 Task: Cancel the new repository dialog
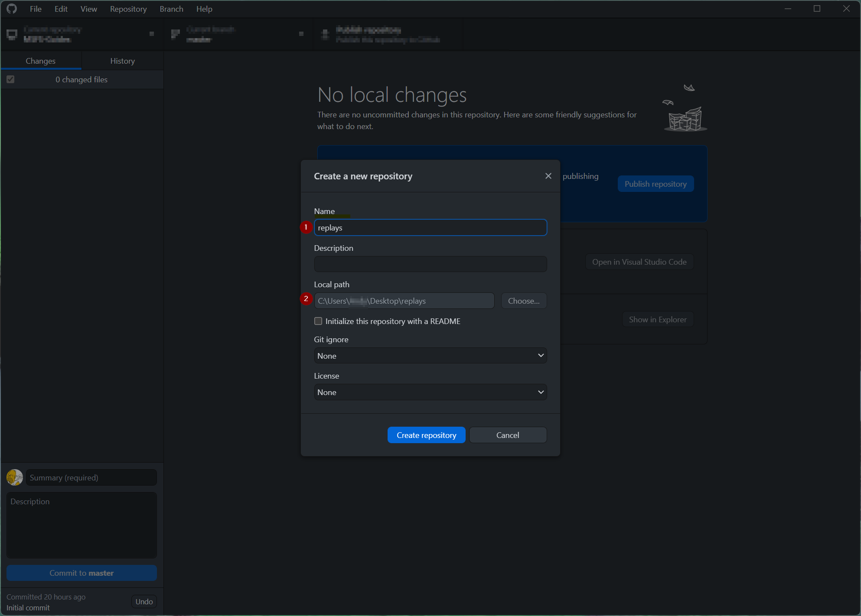(508, 435)
